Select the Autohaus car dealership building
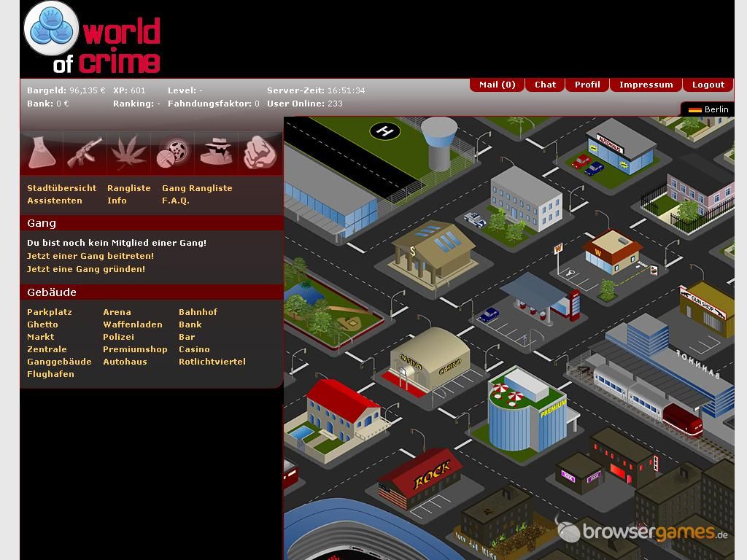Screen dimensions: 747x560 [x=619, y=149]
